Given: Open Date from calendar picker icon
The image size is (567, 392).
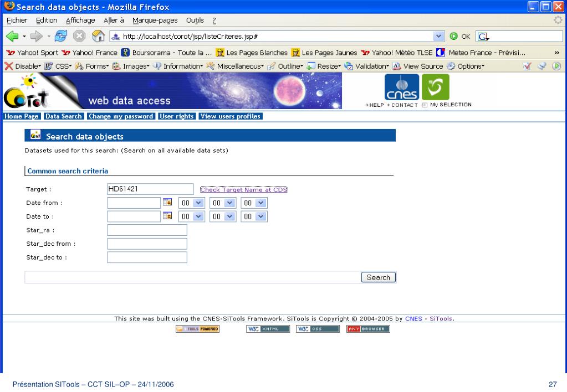Looking at the screenshot, I should click(167, 202).
